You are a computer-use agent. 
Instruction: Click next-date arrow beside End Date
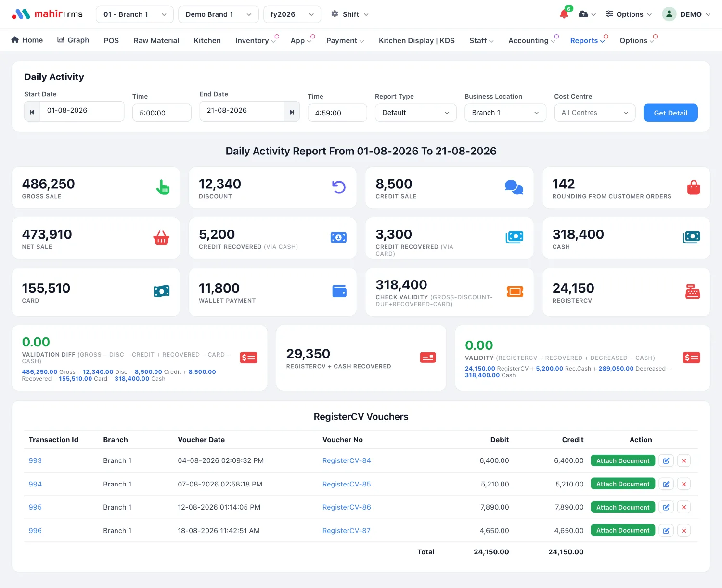(292, 112)
